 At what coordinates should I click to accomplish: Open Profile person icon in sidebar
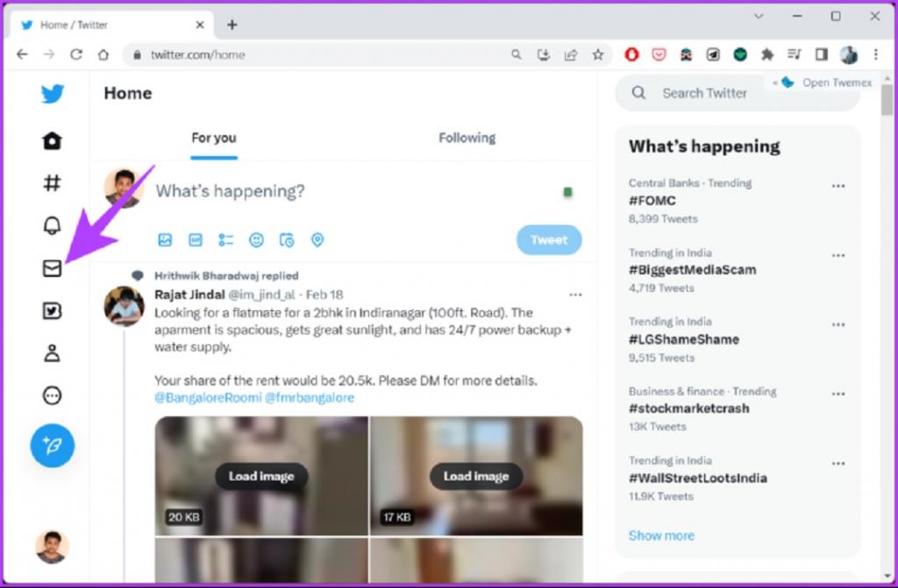point(52,352)
